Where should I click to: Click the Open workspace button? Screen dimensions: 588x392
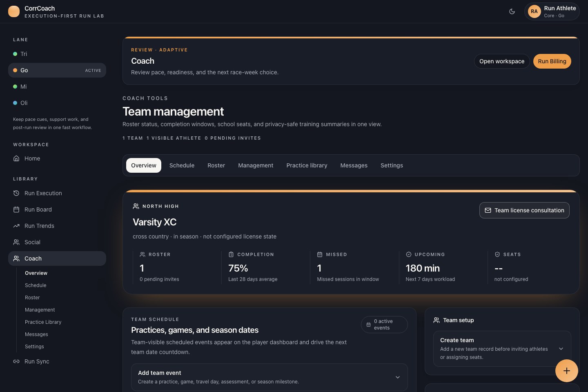click(502, 61)
